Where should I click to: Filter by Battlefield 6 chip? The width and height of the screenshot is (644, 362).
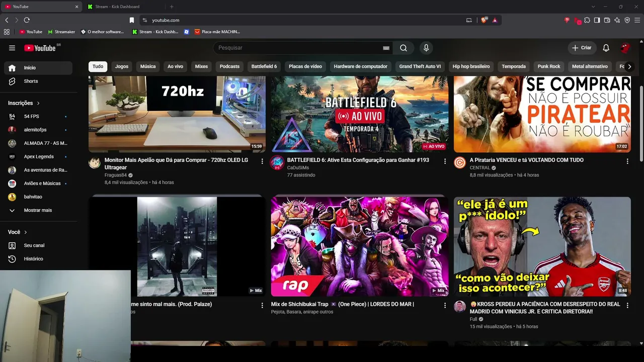[264, 66]
